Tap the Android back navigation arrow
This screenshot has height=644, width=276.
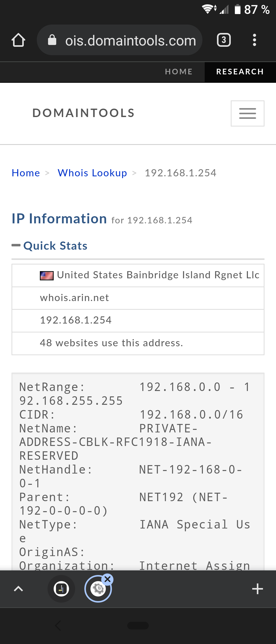pos(58,626)
